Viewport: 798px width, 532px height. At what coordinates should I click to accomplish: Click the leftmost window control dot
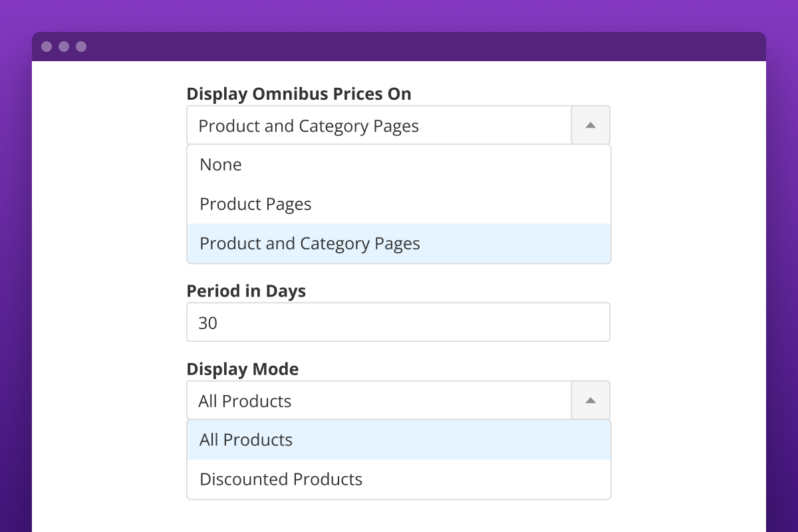coord(46,46)
